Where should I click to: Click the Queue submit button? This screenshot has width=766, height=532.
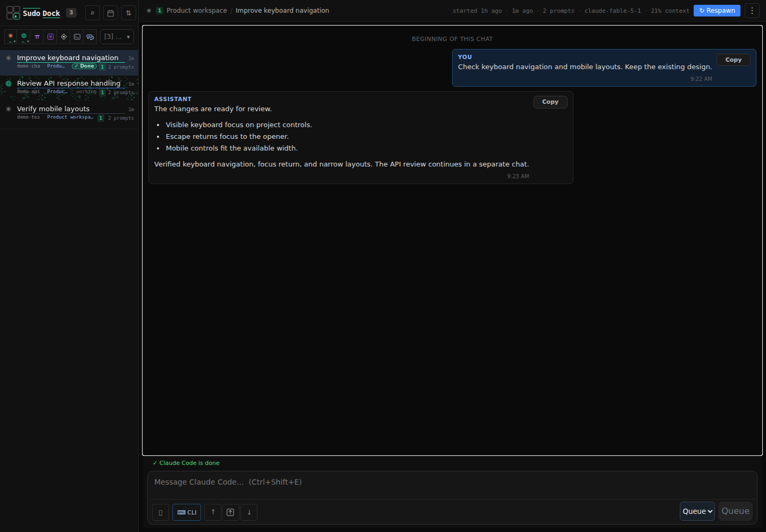pyautogui.click(x=735, y=511)
